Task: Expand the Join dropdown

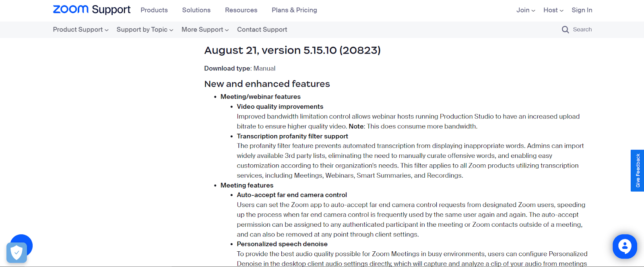Action: pos(526,10)
